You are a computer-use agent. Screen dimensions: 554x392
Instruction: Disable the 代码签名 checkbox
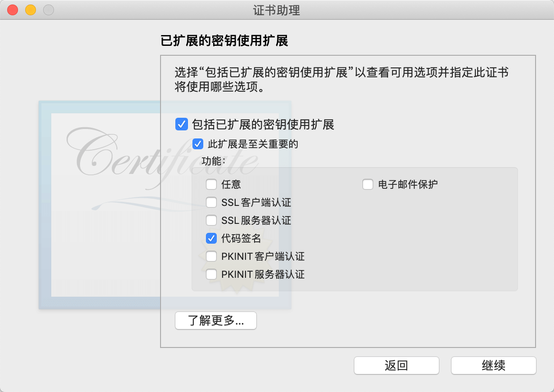coord(211,238)
